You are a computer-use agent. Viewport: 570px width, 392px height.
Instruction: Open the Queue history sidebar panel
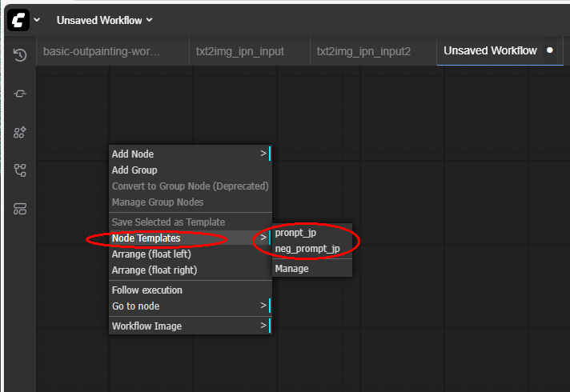point(20,55)
